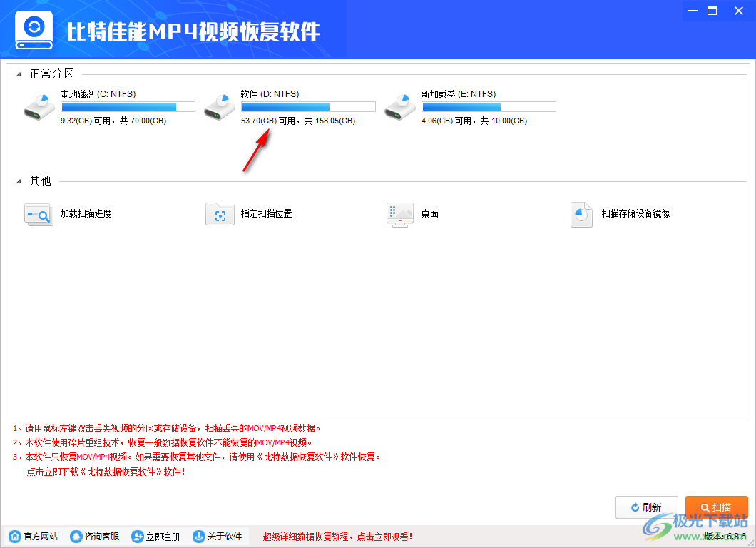This screenshot has height=548, width=756.
Task: Click the C: drive usage bar
Action: (x=128, y=106)
